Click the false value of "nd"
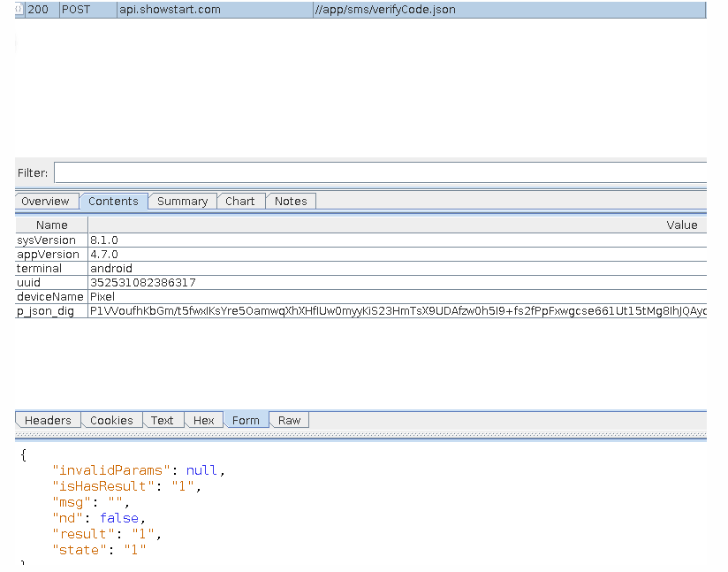Viewport: 728px width, 572px height. point(119,518)
